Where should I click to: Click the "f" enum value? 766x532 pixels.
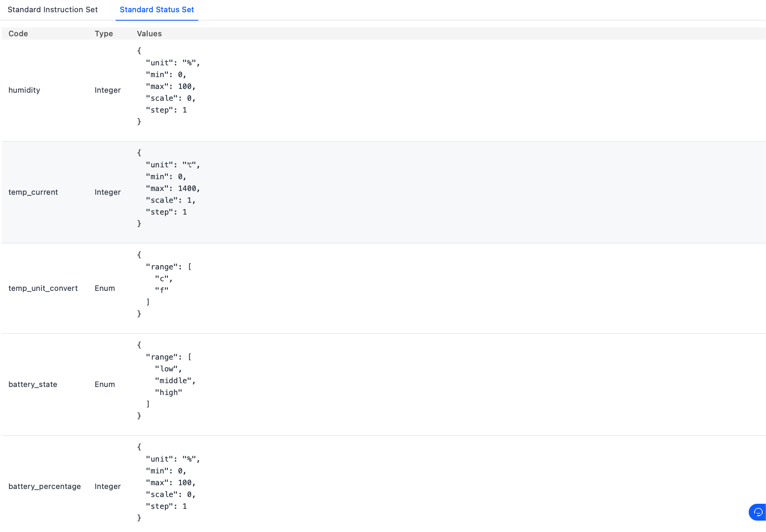click(162, 290)
